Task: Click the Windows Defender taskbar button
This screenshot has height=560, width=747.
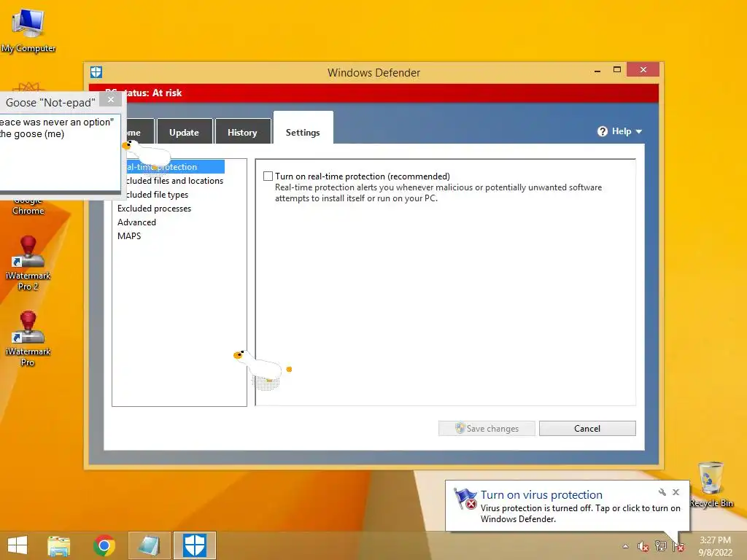Action: pyautogui.click(x=195, y=545)
